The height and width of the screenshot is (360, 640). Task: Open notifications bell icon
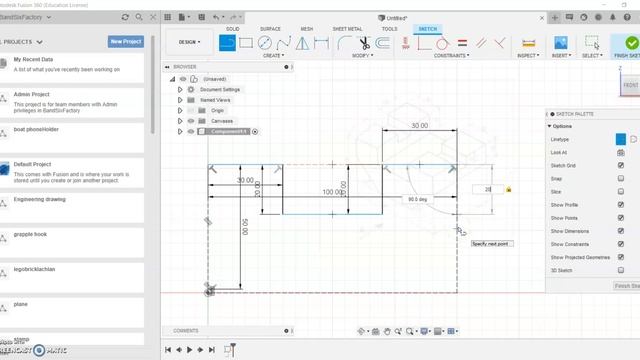613,17
